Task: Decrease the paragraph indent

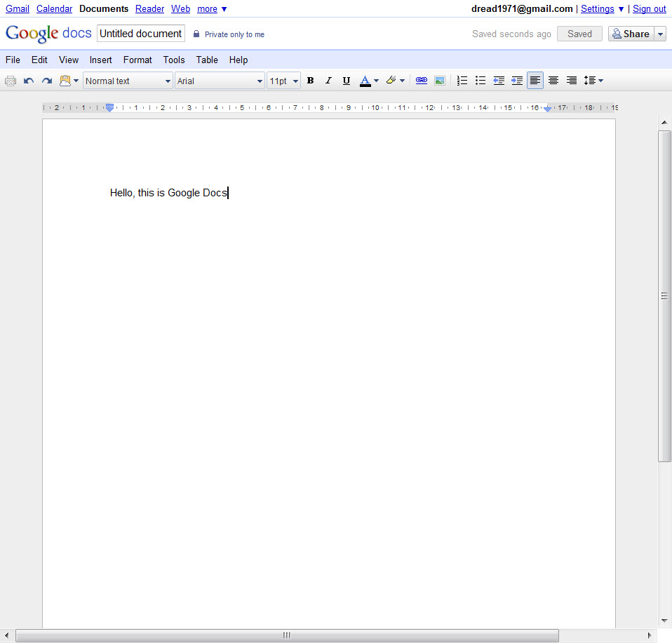Action: (x=499, y=81)
